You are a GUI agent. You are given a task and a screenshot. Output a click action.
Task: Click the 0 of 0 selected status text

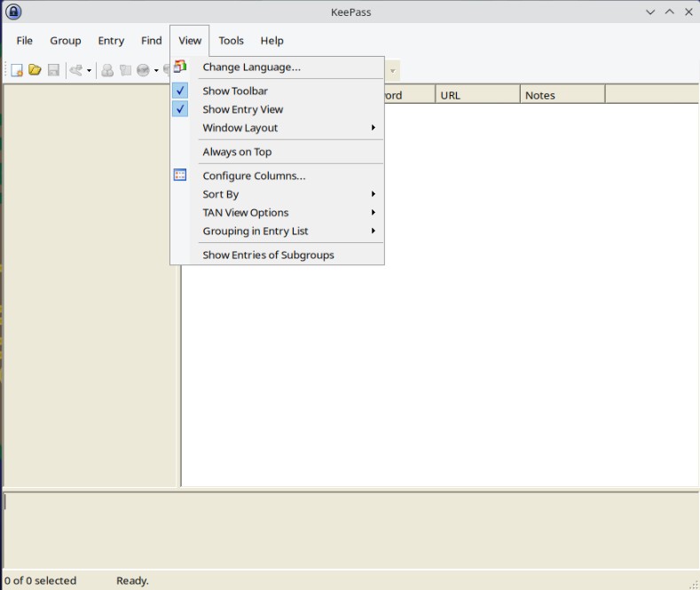pyautogui.click(x=41, y=580)
